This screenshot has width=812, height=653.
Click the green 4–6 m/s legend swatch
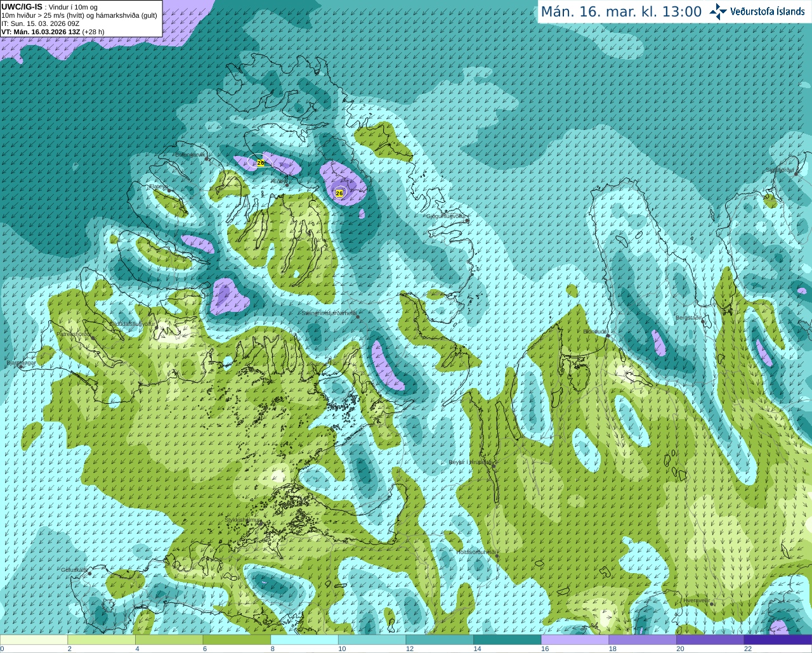[169, 640]
